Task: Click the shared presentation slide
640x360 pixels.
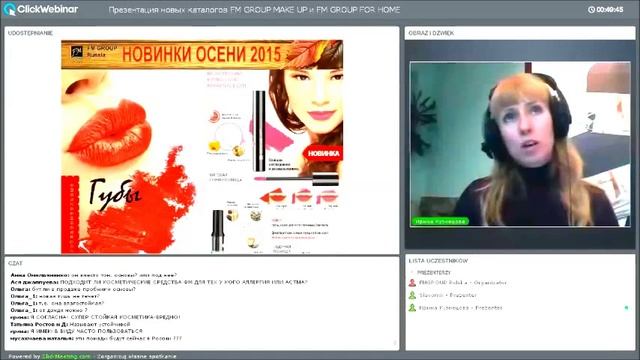Action: tap(202, 147)
